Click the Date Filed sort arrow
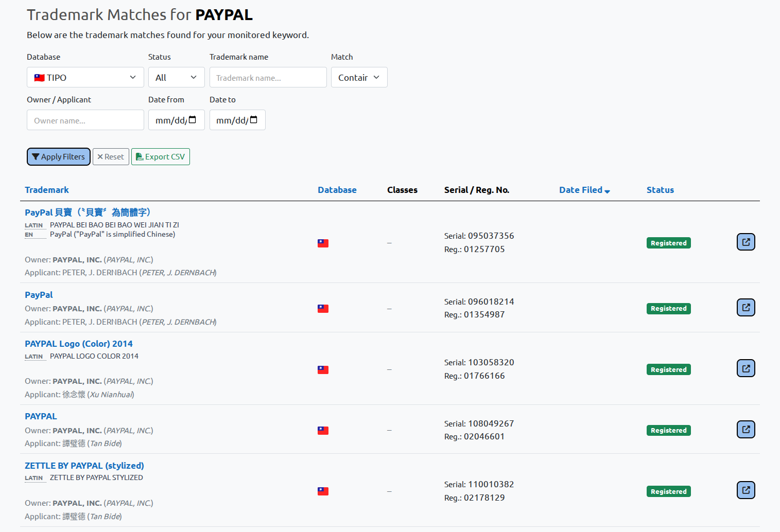The width and height of the screenshot is (780, 532). tap(607, 191)
